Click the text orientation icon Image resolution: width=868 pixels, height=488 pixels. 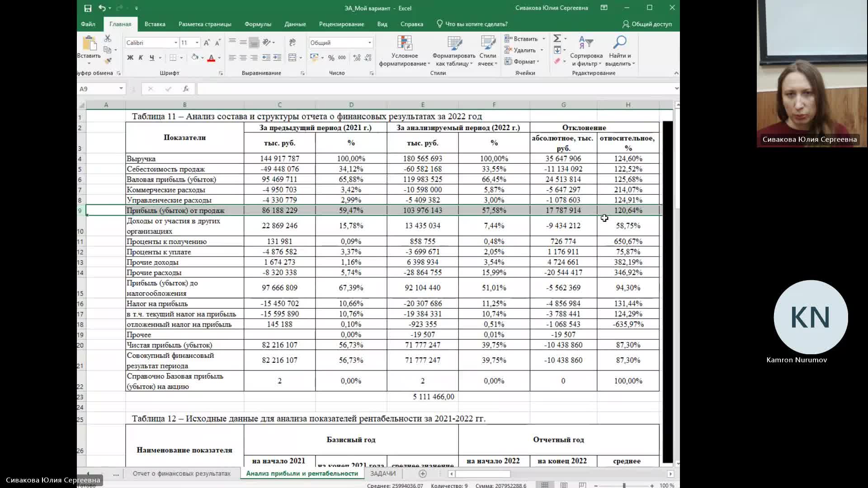267,42
